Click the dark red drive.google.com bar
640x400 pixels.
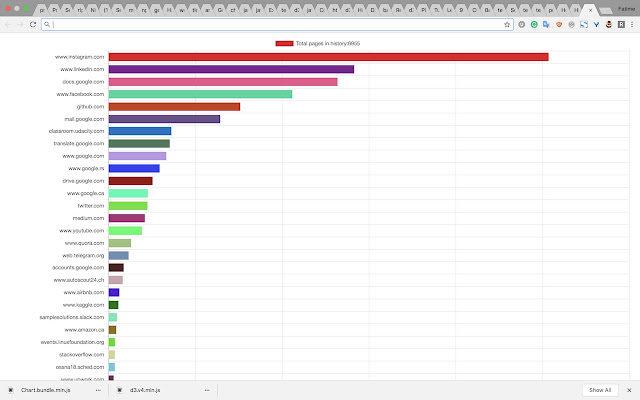tap(131, 181)
